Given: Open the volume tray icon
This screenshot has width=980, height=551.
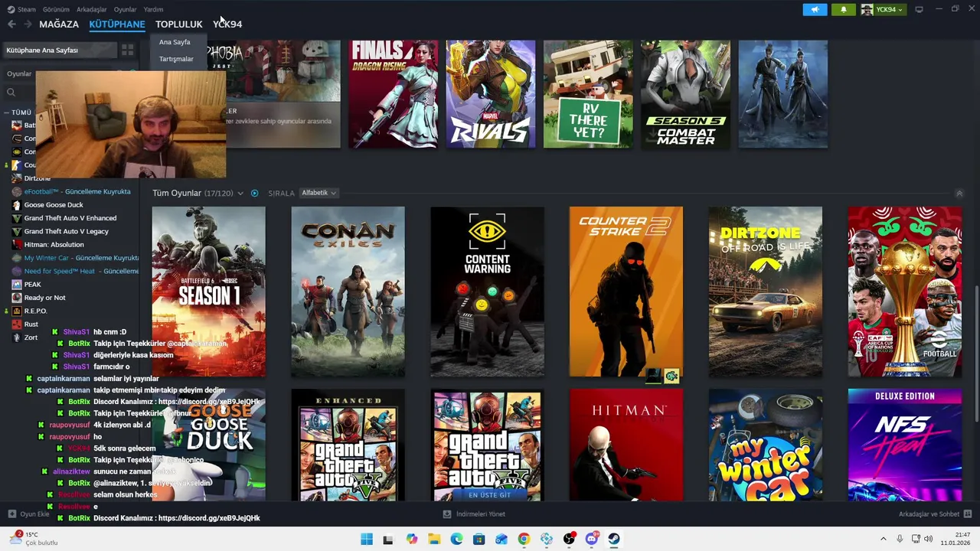Looking at the screenshot, I should pyautogui.click(x=929, y=539).
